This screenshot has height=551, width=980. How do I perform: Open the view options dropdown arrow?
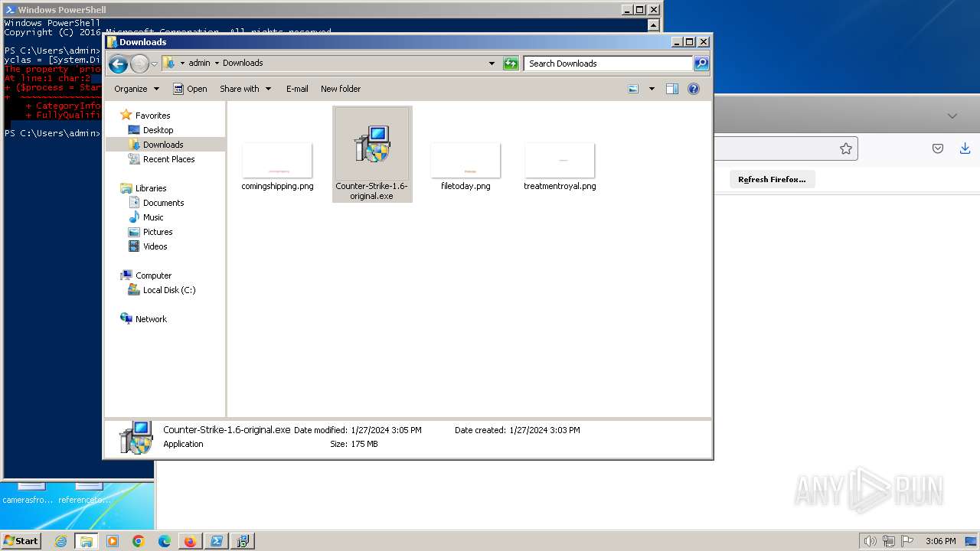[652, 89]
